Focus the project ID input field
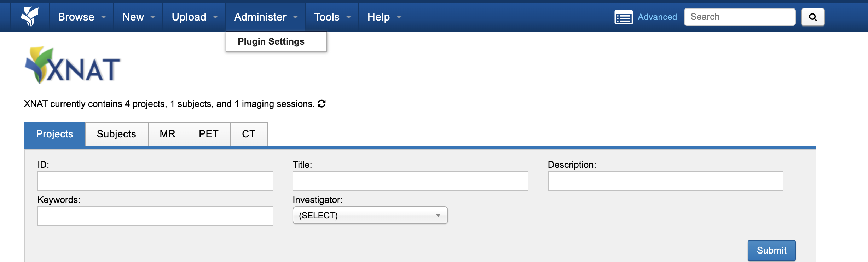 [155, 181]
